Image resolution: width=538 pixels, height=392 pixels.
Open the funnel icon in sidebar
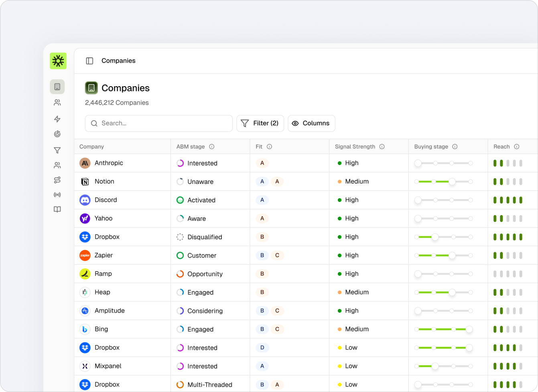pos(57,150)
